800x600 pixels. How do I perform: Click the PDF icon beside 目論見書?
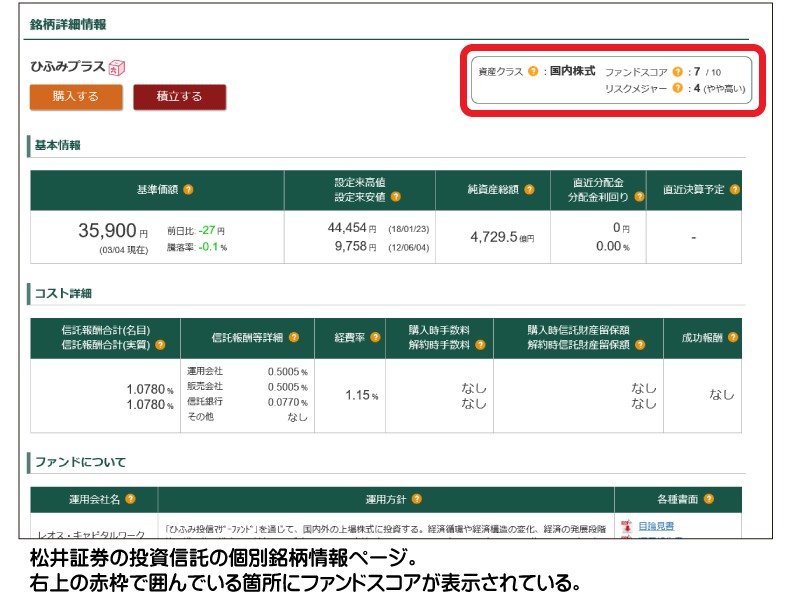(627, 526)
